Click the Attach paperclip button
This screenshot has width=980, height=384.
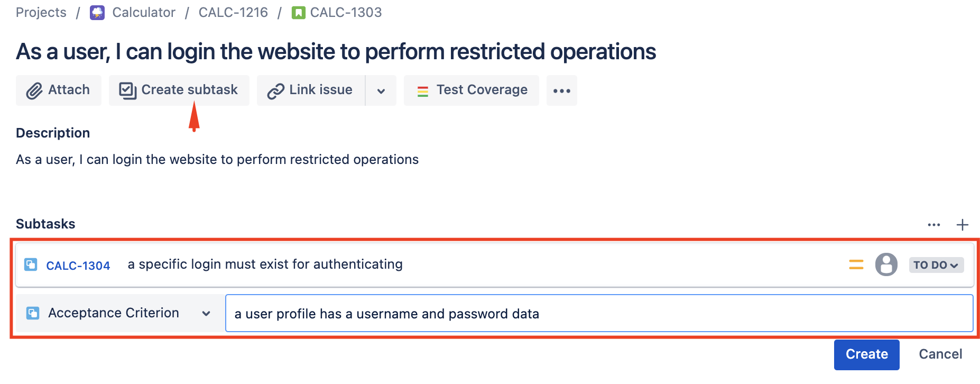pyautogui.click(x=58, y=90)
